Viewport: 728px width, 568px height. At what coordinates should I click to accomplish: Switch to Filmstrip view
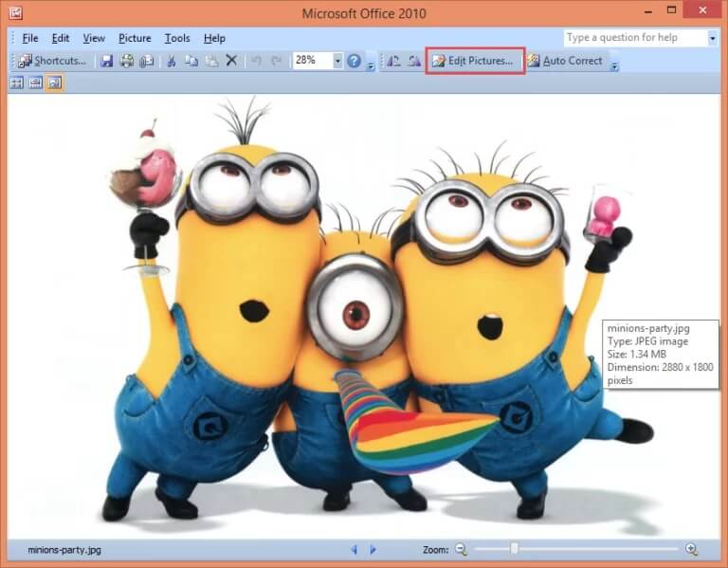[36, 83]
